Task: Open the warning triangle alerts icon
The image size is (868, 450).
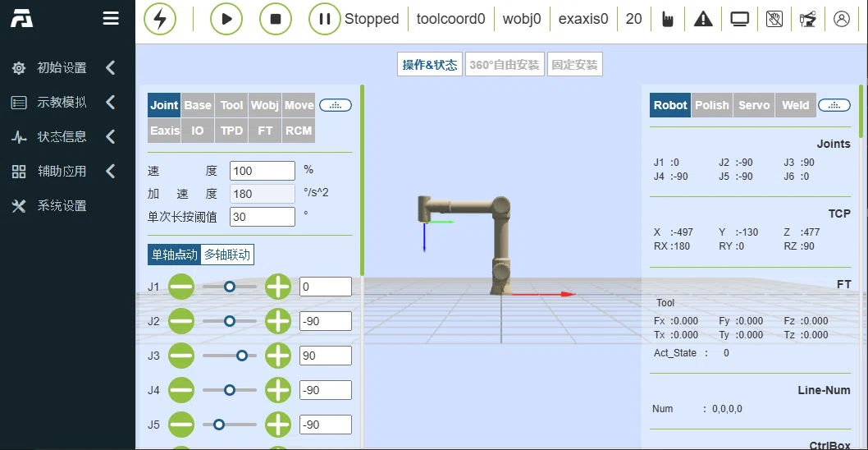Action: coord(703,20)
